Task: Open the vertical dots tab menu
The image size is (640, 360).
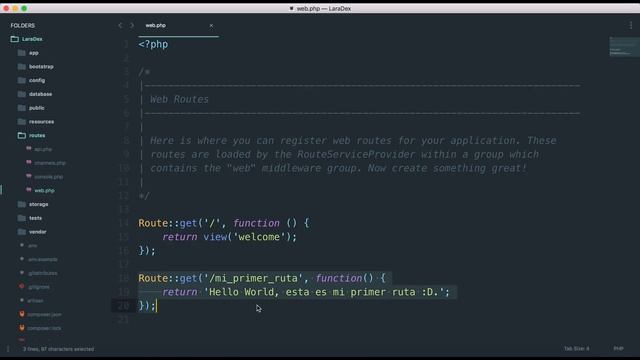Action: (x=631, y=25)
